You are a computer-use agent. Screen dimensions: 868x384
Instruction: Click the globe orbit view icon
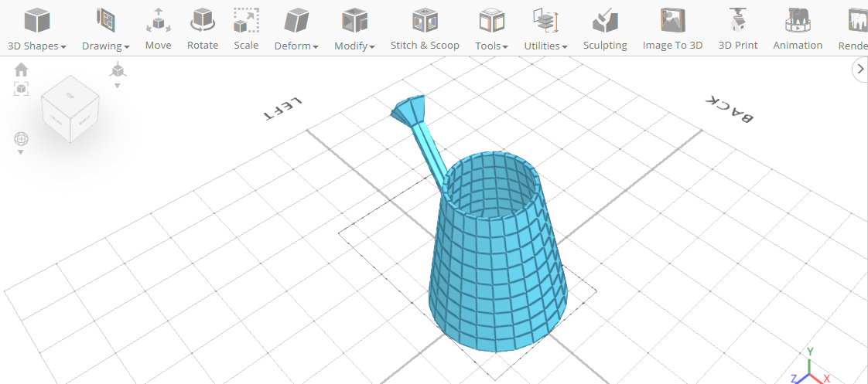point(21,138)
